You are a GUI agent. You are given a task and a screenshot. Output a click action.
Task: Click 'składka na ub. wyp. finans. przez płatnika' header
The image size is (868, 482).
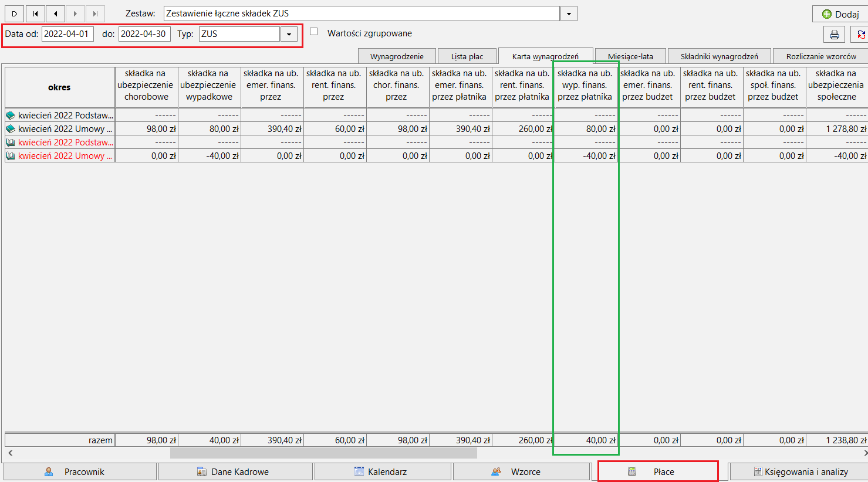[585, 87]
